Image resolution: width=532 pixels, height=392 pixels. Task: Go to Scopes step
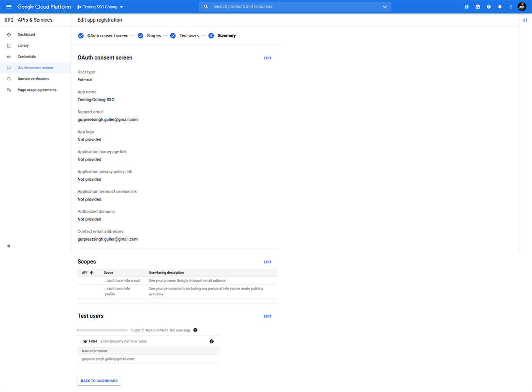(x=154, y=36)
